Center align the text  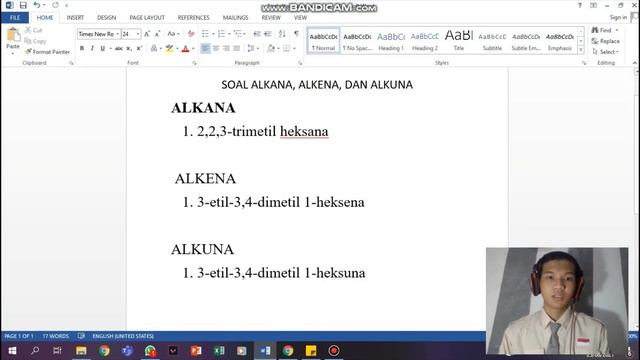click(x=216, y=49)
